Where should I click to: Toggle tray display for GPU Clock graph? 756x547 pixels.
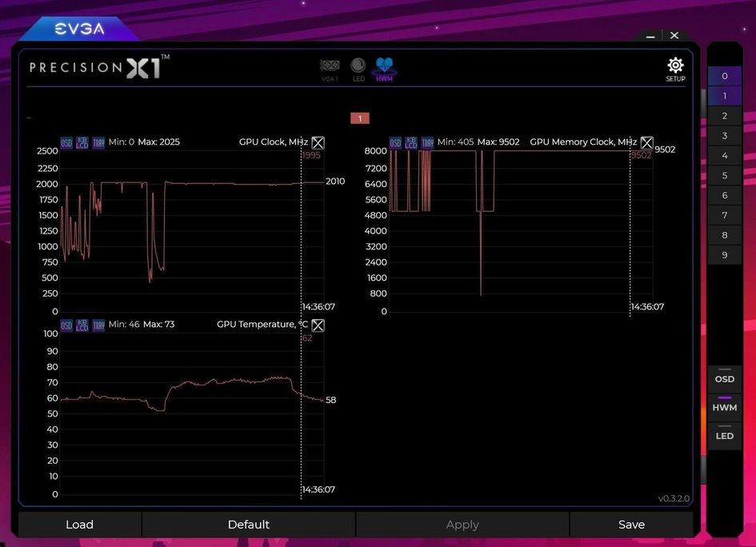(x=98, y=142)
